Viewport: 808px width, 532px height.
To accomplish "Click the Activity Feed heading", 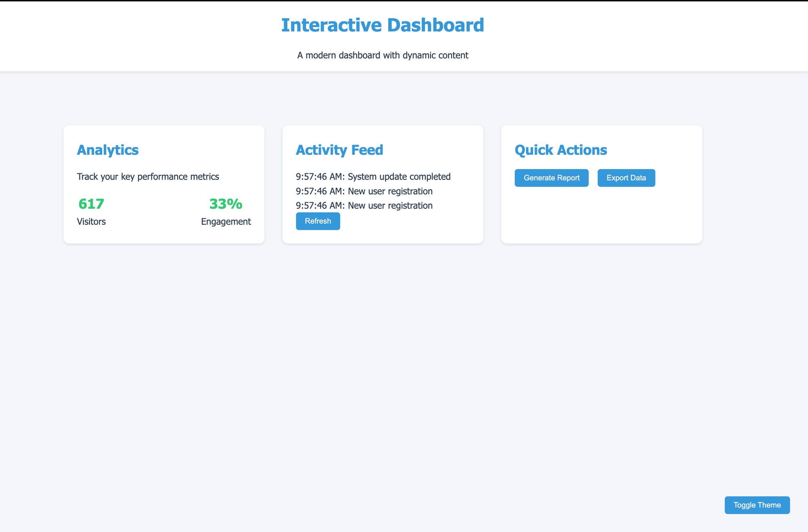I will click(x=339, y=150).
